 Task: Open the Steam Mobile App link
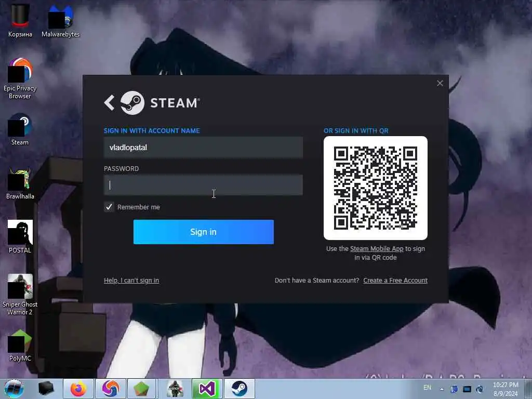pyautogui.click(x=377, y=249)
